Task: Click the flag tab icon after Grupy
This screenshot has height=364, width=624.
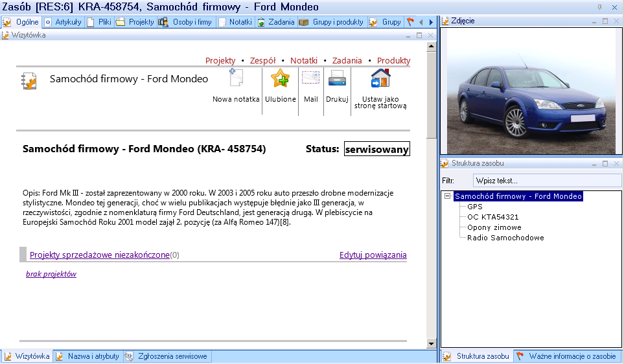Action: (410, 22)
